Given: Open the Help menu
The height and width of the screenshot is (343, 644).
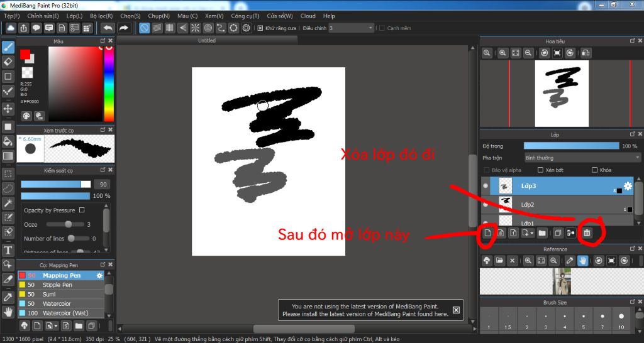Looking at the screenshot, I should coord(329,16).
